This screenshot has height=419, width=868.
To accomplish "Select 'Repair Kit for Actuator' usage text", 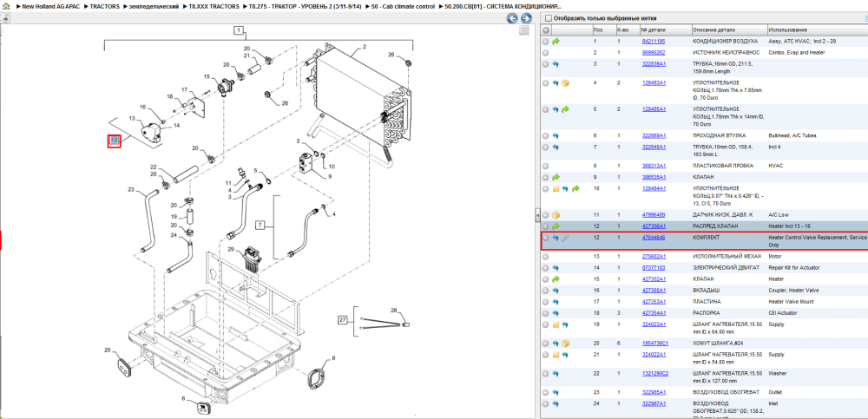I will pos(794,268).
